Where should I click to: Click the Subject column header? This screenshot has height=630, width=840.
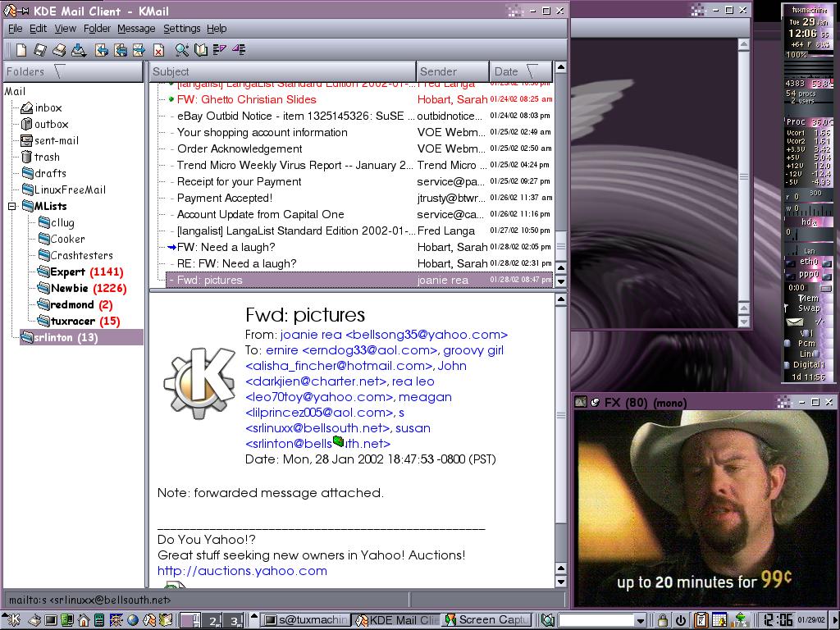(x=283, y=71)
